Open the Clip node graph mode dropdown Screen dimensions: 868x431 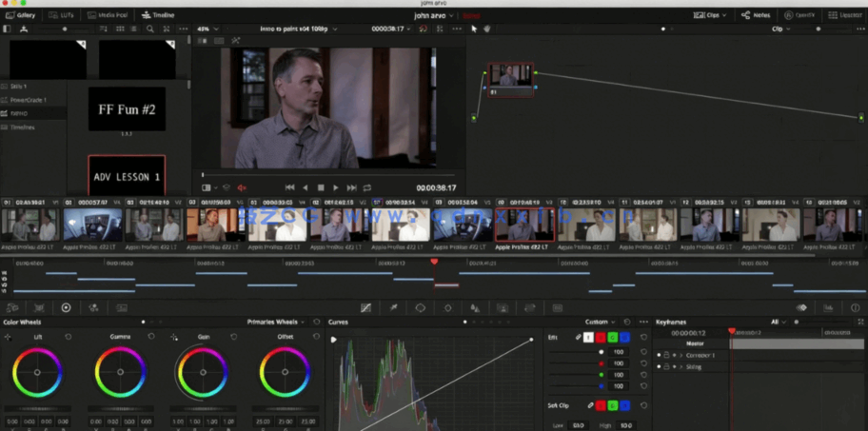tap(780, 29)
